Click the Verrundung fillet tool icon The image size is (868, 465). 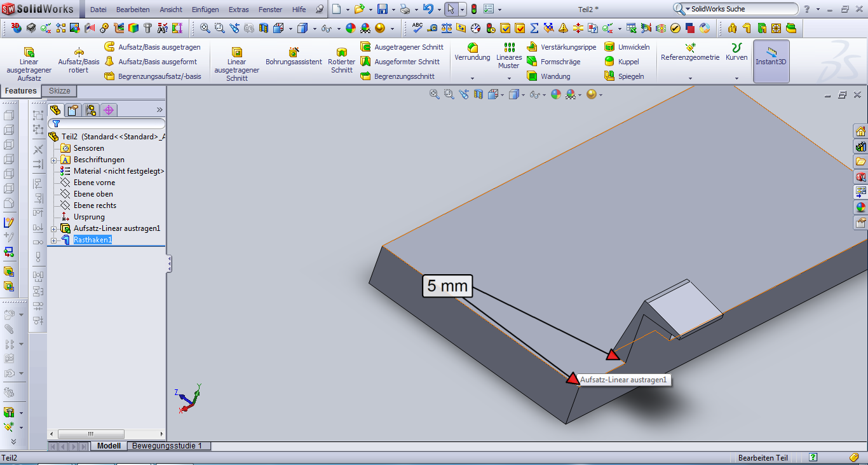472,48
